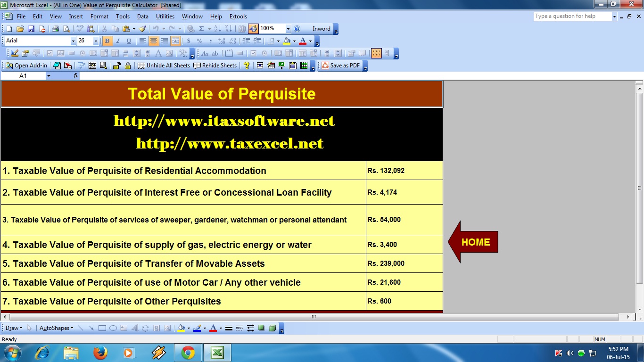This screenshot has width=644, height=362.
Task: Click the Unhide All Sheets button
Action: point(165,66)
